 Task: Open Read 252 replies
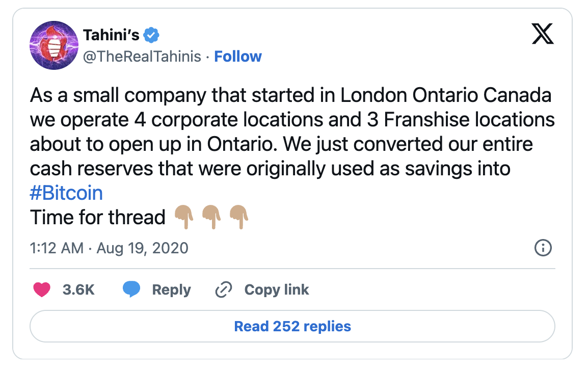pos(292,326)
